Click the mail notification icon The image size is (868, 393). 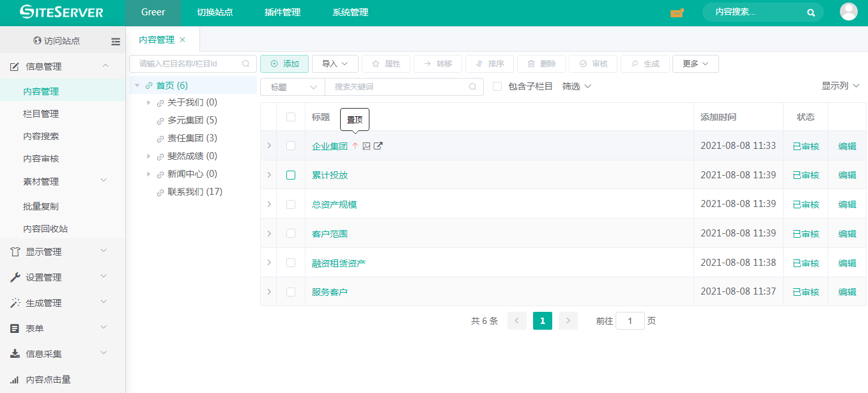pyautogui.click(x=677, y=13)
